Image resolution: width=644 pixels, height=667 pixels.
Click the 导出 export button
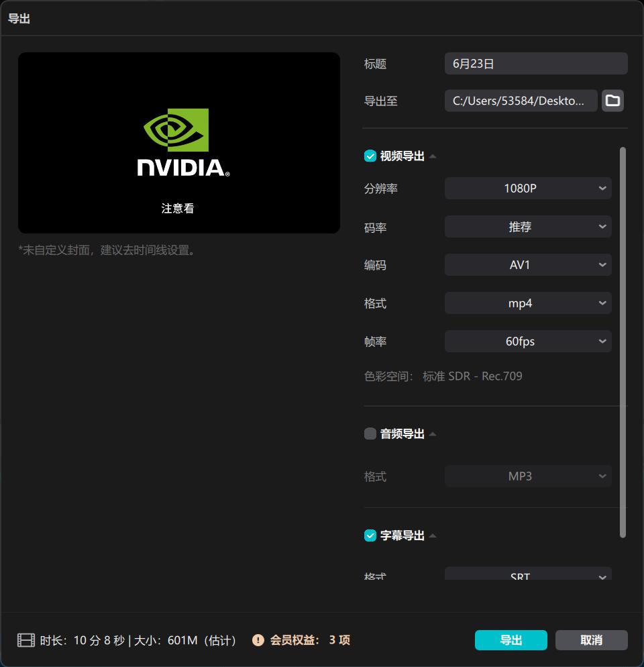[x=511, y=640]
